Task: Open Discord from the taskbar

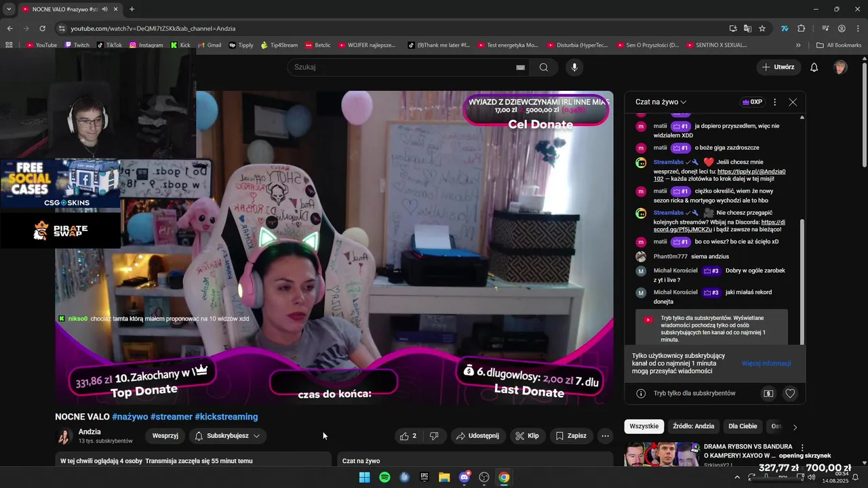Action: pyautogui.click(x=465, y=477)
